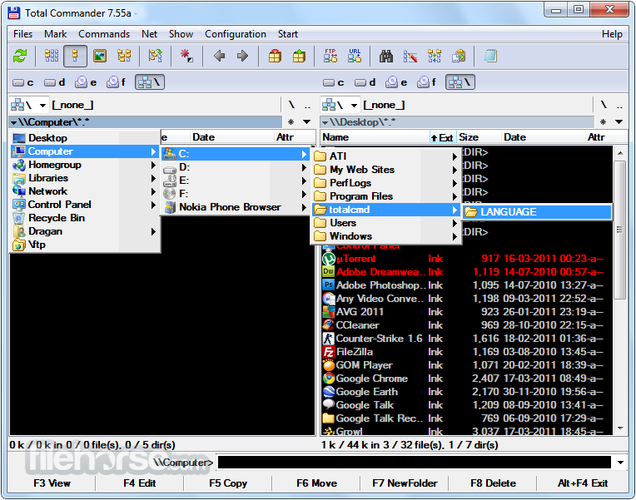Viewport: 636px width, 500px height.
Task: Open command line history dropdown arrow
Action: pos(620,463)
